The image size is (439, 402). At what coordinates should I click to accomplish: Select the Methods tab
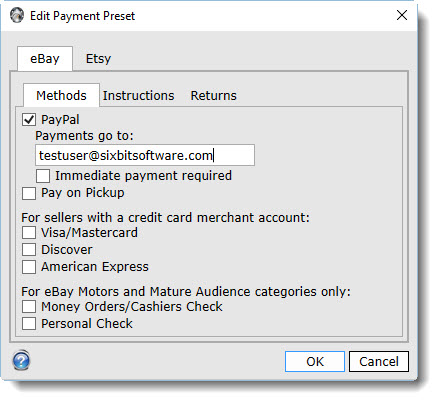click(61, 95)
